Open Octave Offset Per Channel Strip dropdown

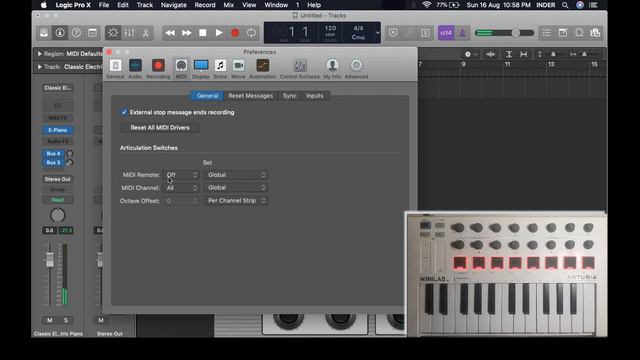pos(236,201)
